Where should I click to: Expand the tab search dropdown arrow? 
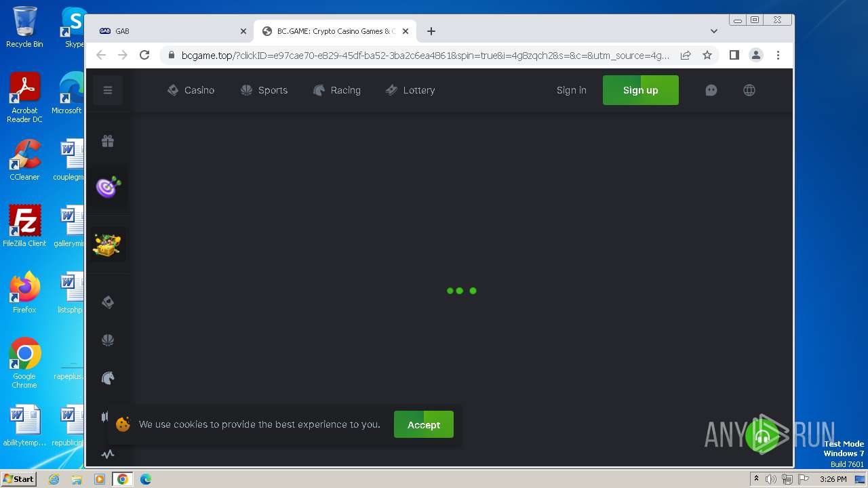pyautogui.click(x=714, y=31)
